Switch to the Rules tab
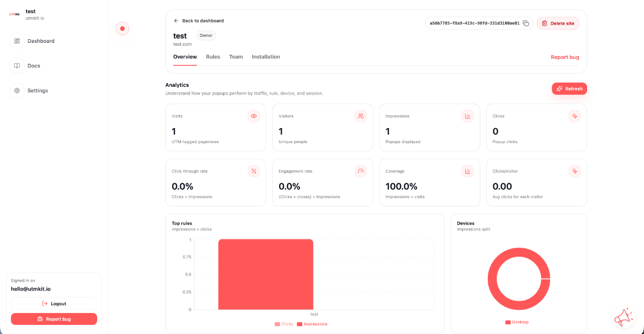The image size is (644, 334). [213, 57]
